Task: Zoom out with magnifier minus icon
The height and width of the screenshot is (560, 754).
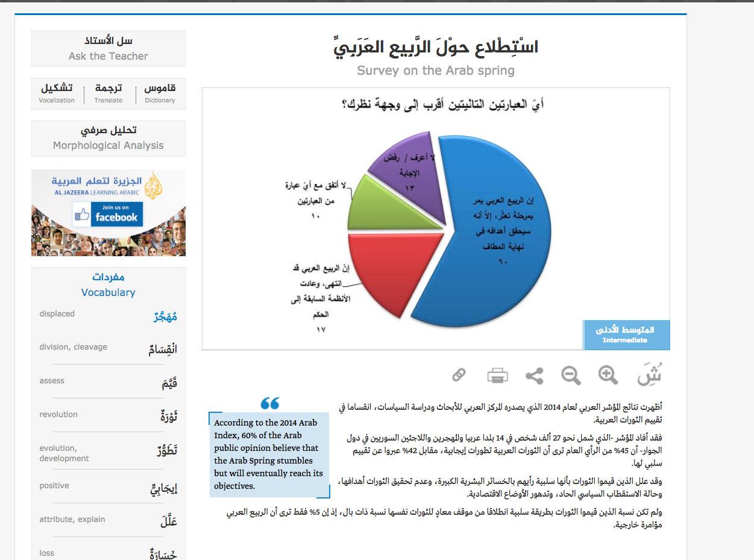Action: tap(571, 376)
